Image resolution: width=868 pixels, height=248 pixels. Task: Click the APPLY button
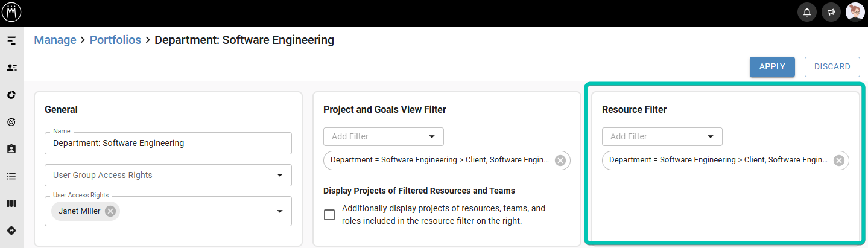point(772,67)
